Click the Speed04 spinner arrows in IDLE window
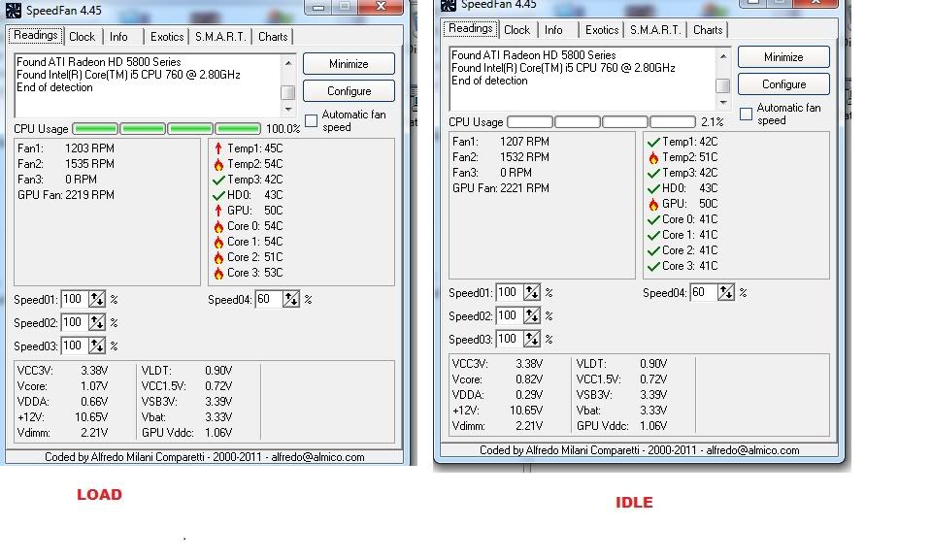932x560 pixels. 726,292
